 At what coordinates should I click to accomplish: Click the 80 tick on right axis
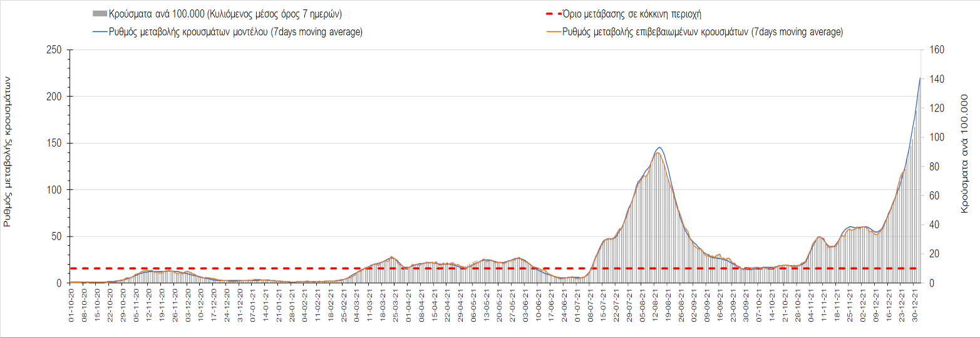pos(933,167)
